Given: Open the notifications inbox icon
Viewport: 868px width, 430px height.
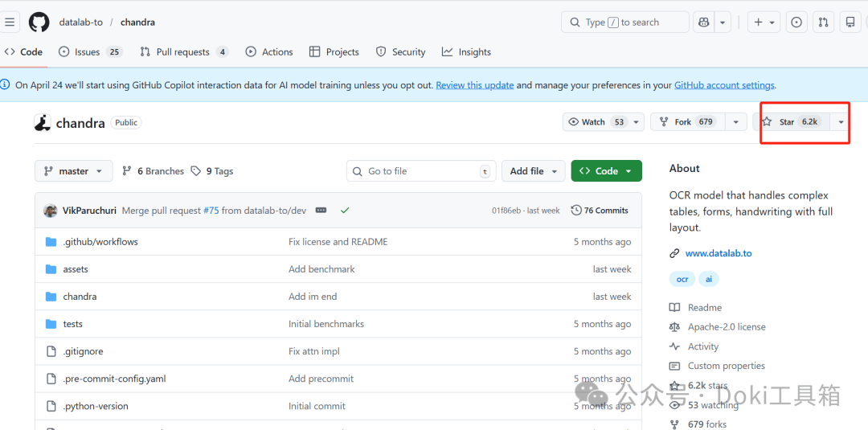Looking at the screenshot, I should pos(850,23).
